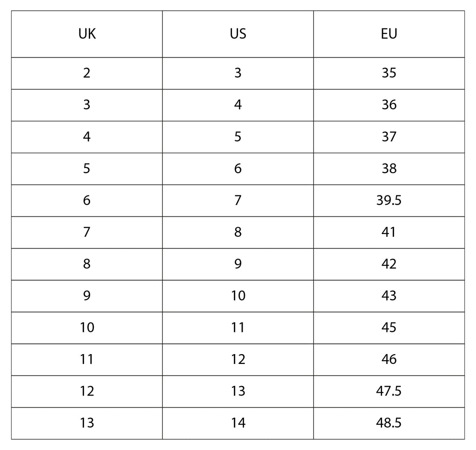476x450 pixels.
Task: Click the US size 12 cell
Action: tap(238, 359)
